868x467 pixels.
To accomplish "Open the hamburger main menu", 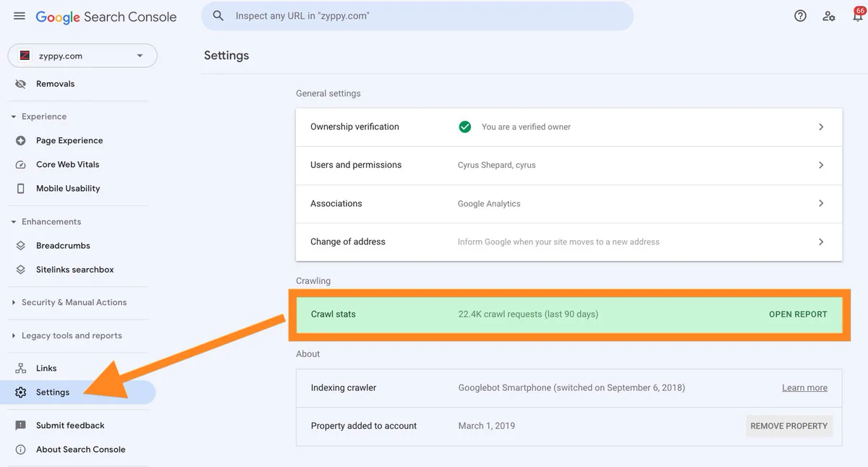I will (x=20, y=16).
